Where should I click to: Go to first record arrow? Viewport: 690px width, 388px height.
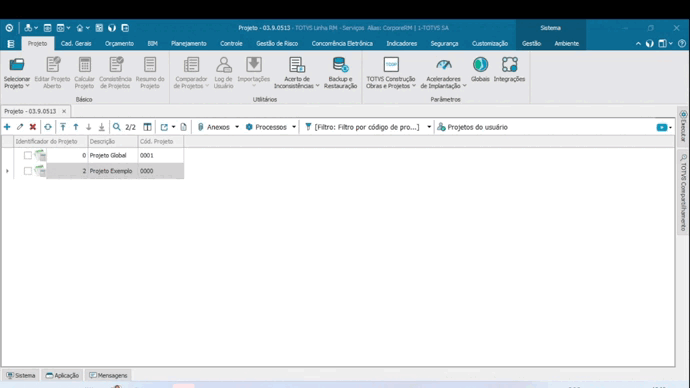63,127
